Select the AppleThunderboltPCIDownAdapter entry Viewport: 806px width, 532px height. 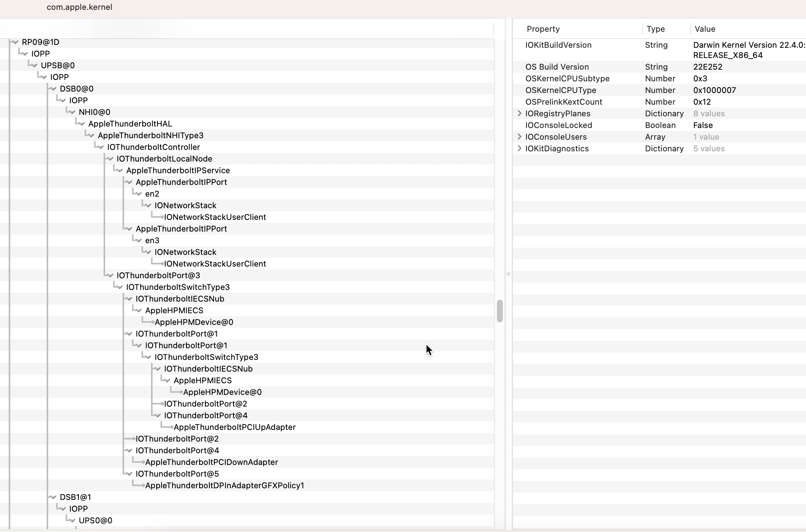pos(211,462)
